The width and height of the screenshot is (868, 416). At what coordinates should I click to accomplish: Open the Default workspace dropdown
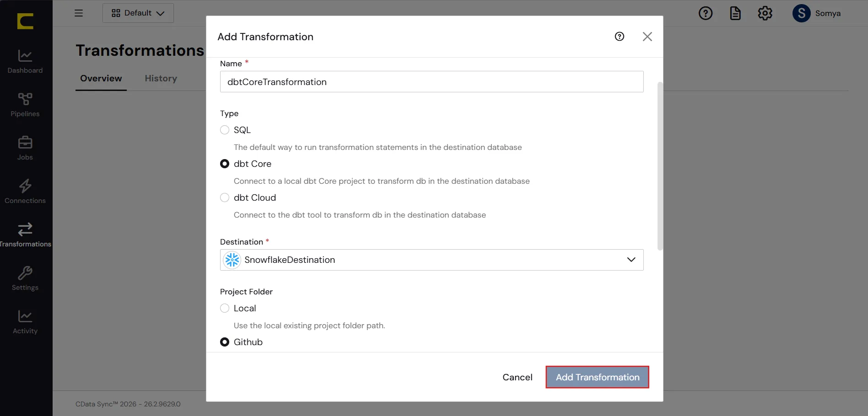[x=138, y=13]
